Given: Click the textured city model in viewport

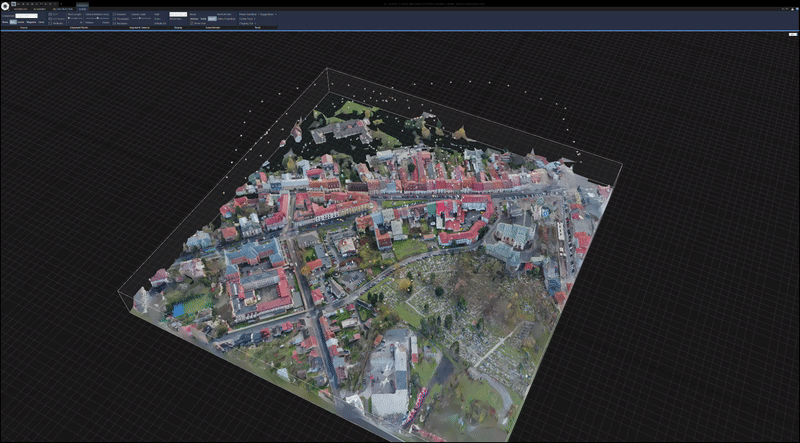Looking at the screenshot, I should point(380,250).
